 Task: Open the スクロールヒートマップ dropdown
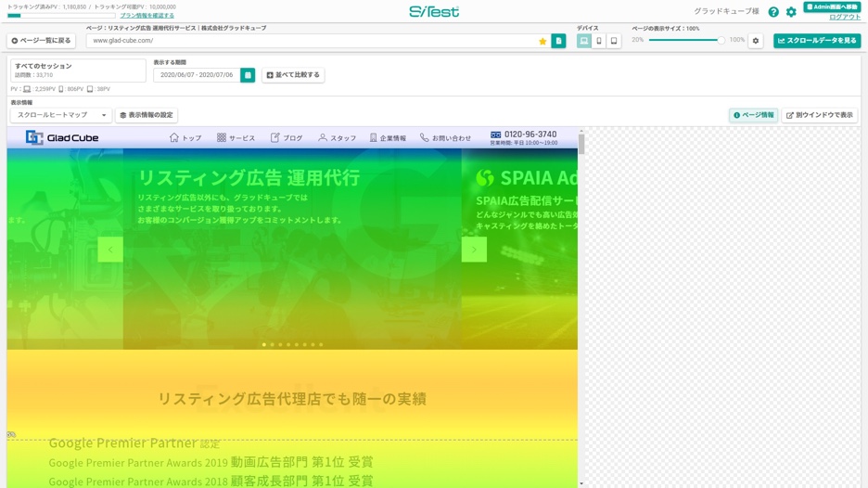(x=60, y=115)
